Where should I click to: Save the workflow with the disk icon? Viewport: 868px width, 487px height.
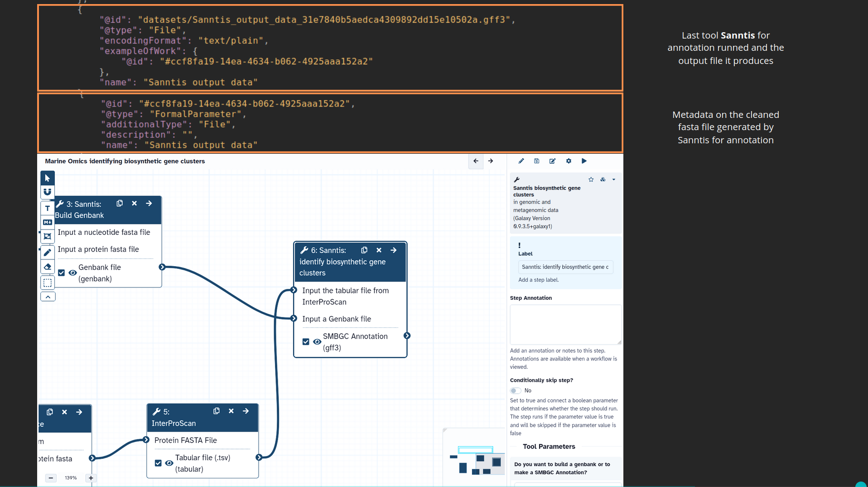(537, 161)
